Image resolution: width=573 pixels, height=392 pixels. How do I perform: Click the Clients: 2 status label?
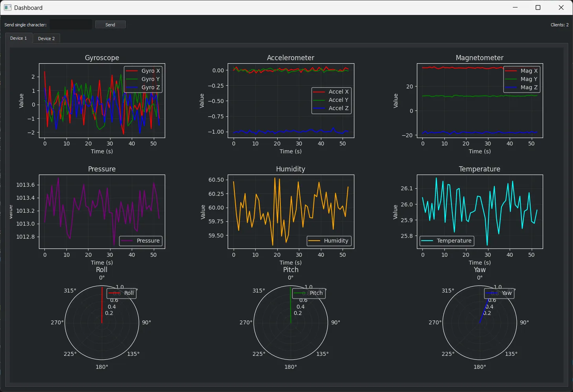(559, 25)
